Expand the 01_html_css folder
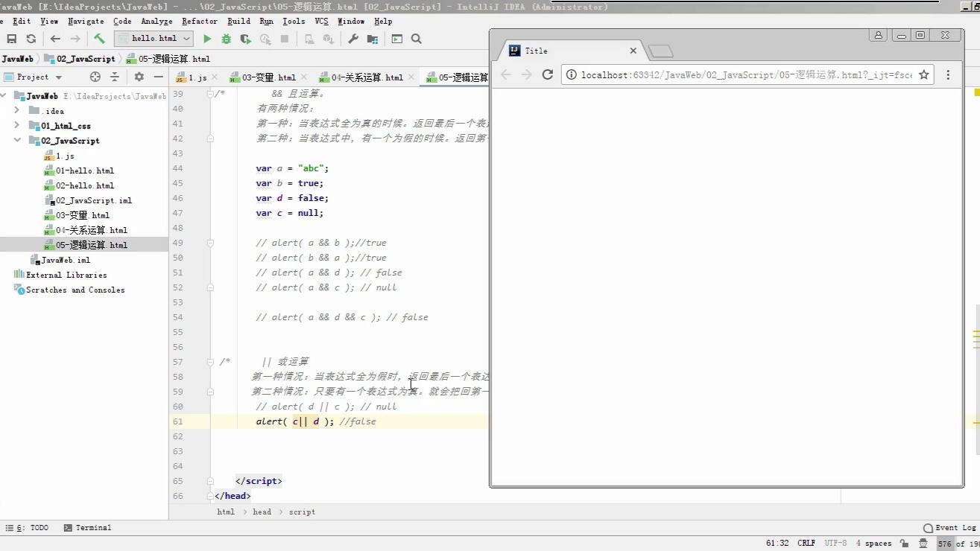Screen dimensions: 980x551 [17, 126]
